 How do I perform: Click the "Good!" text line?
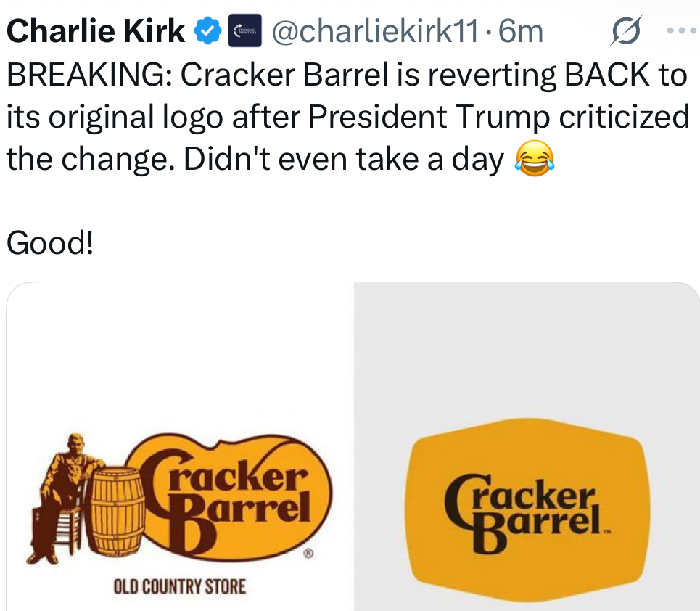[49, 243]
